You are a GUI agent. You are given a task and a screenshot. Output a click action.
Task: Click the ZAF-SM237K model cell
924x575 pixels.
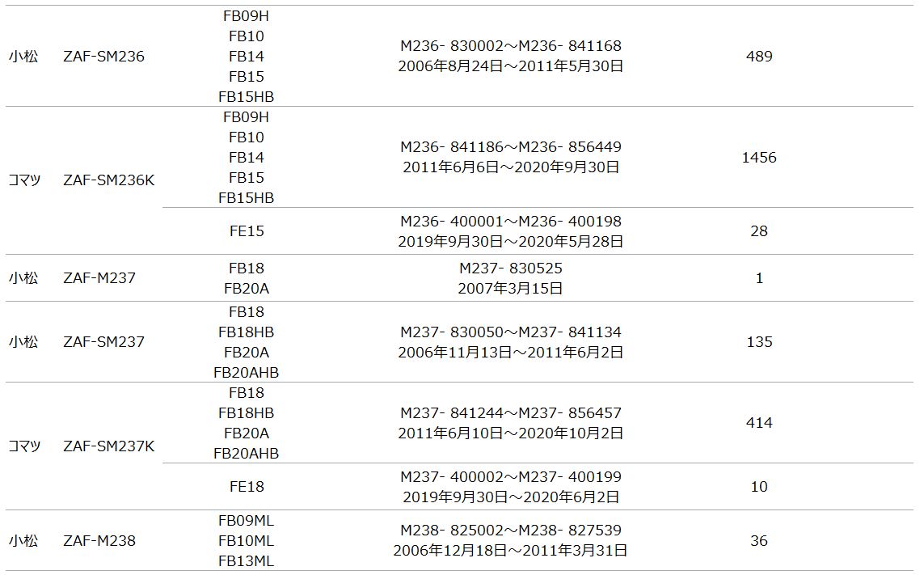(108, 446)
